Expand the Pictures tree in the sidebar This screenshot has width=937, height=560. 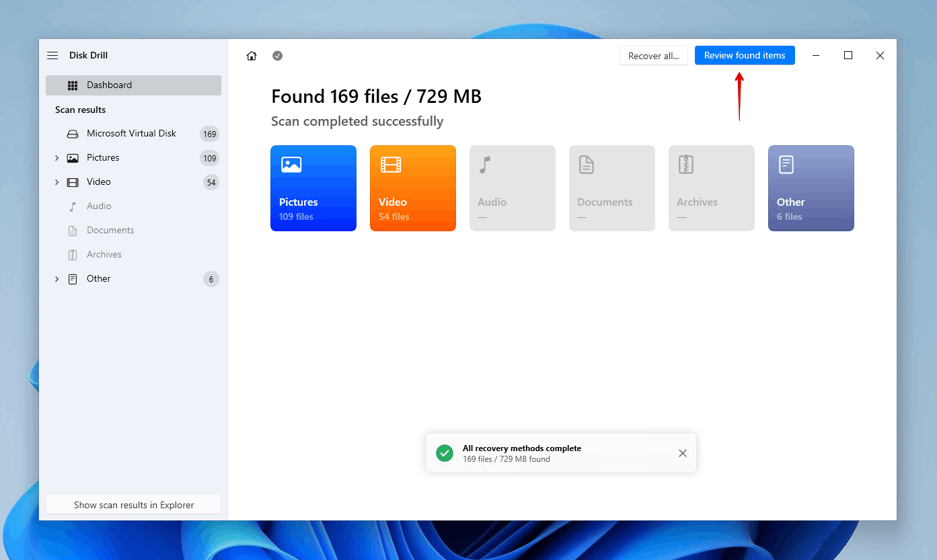(x=57, y=157)
